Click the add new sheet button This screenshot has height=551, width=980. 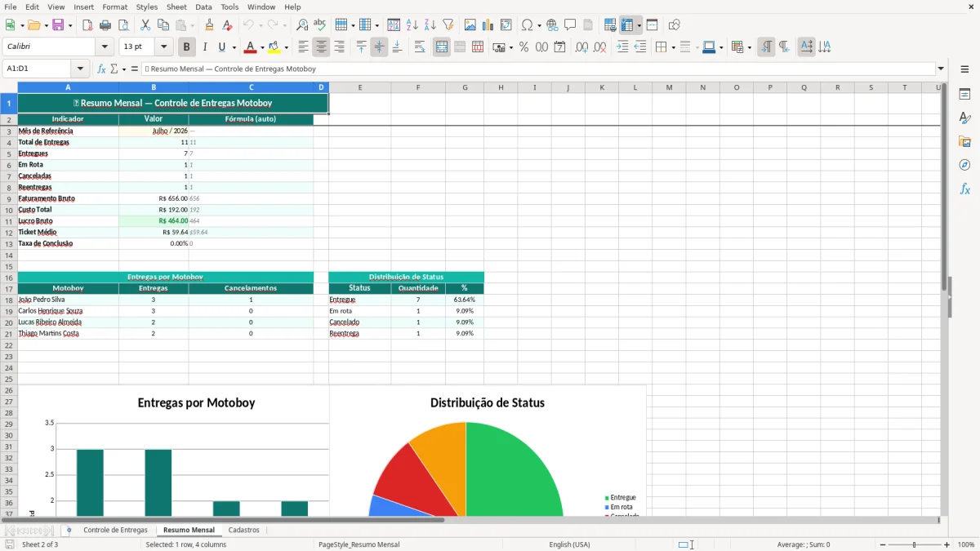click(69, 530)
